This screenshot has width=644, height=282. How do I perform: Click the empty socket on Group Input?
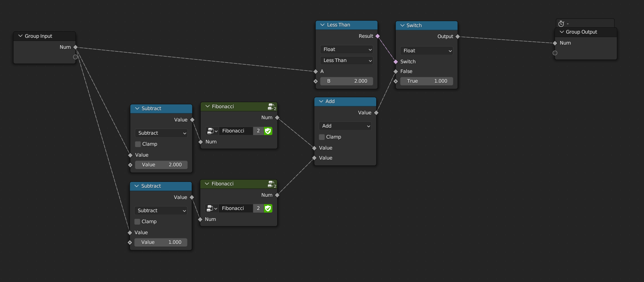pyautogui.click(x=75, y=57)
